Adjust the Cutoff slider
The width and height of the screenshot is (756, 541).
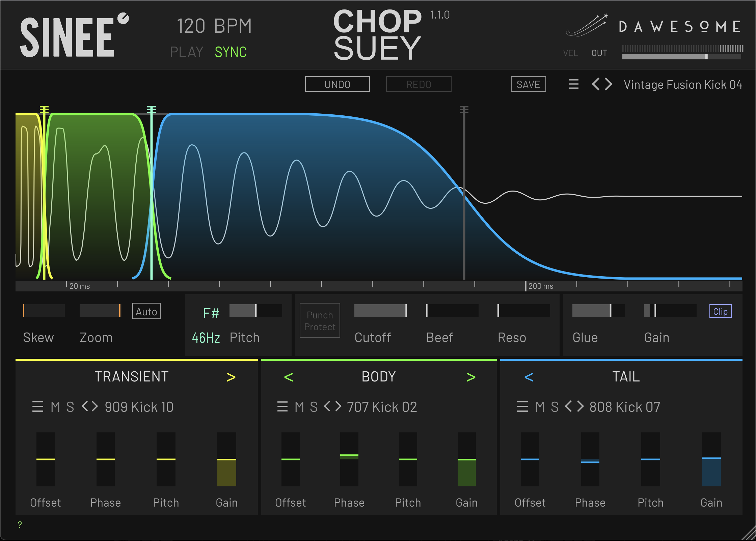pos(380,310)
